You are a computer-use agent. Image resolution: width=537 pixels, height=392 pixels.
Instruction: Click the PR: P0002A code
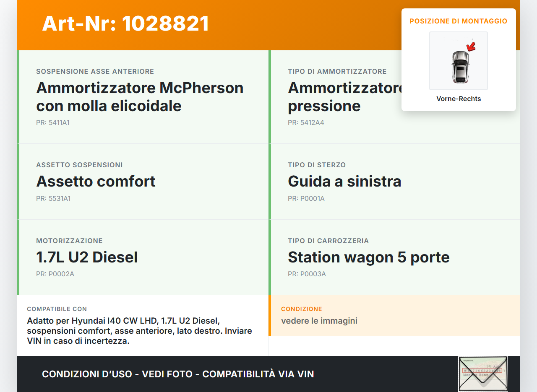[55, 274]
